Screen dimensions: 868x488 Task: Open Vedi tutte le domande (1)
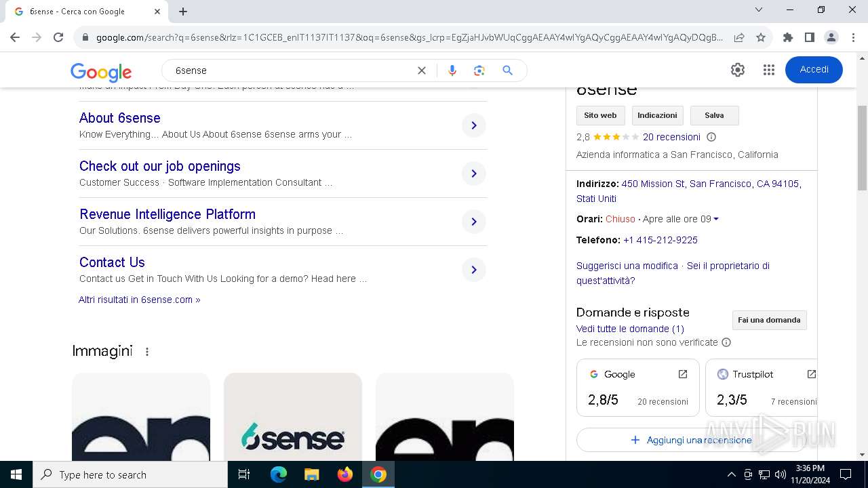point(630,329)
